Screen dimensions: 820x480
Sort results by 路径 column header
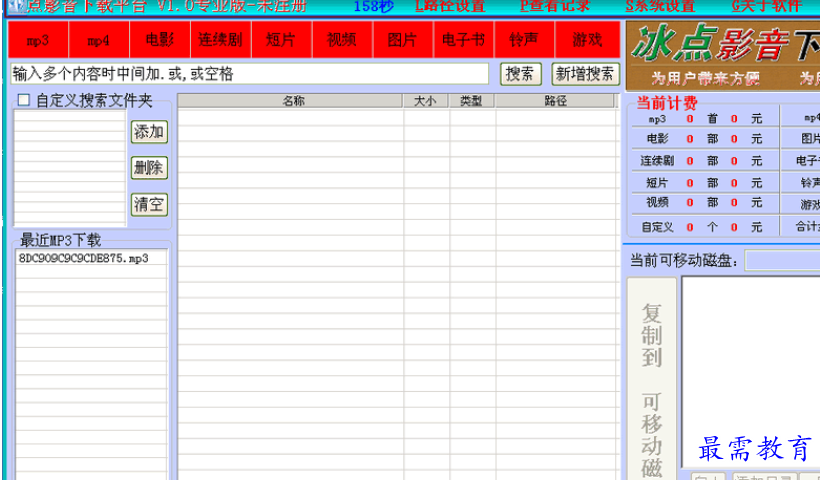555,100
